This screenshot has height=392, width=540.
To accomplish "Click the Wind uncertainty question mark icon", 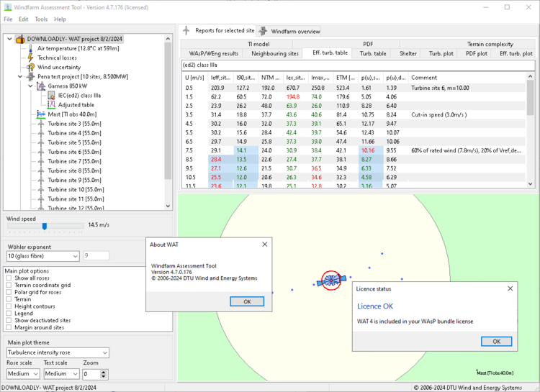I will [x=31, y=67].
